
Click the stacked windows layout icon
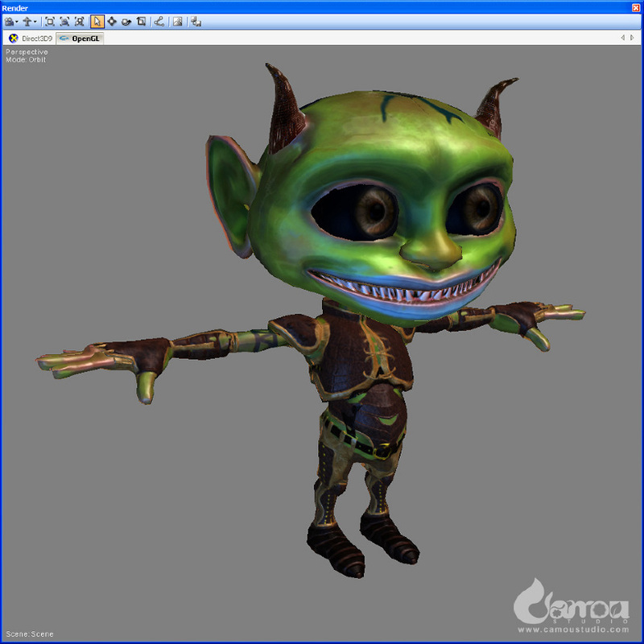[196, 22]
